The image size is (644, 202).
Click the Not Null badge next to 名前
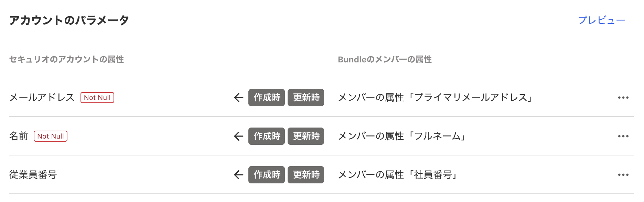(51, 136)
